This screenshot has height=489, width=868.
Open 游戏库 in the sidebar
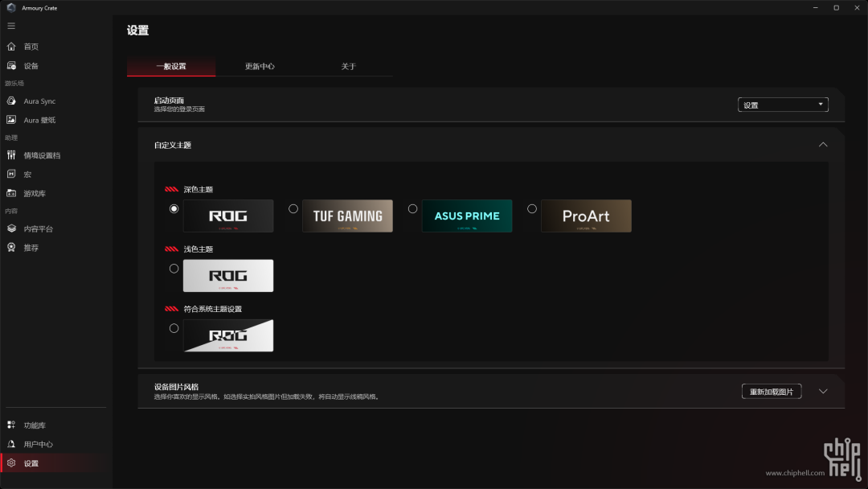click(35, 193)
